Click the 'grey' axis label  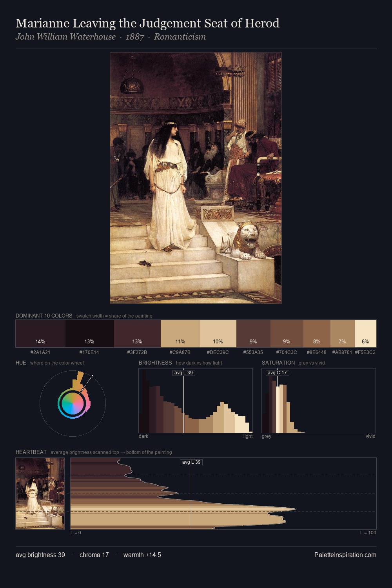(267, 436)
